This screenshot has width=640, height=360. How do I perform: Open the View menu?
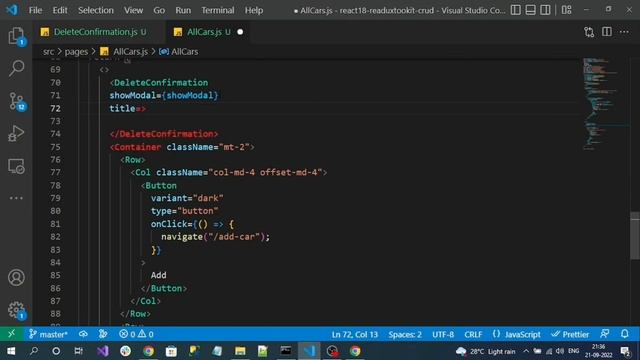point(133,10)
